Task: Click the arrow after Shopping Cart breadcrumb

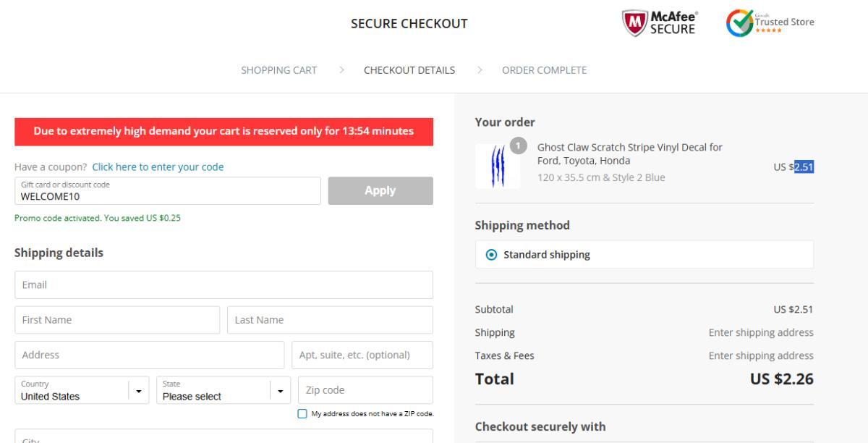Action: coord(341,70)
